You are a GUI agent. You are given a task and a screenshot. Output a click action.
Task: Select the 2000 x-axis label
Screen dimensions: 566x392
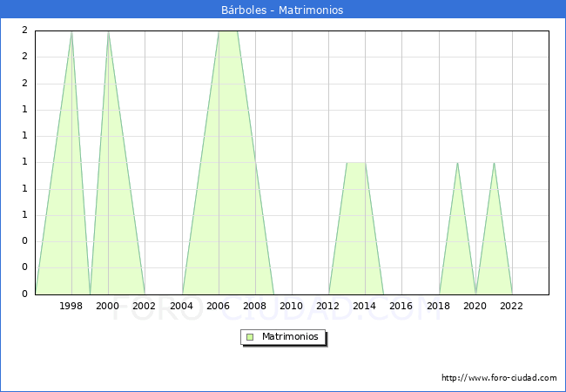click(x=108, y=306)
